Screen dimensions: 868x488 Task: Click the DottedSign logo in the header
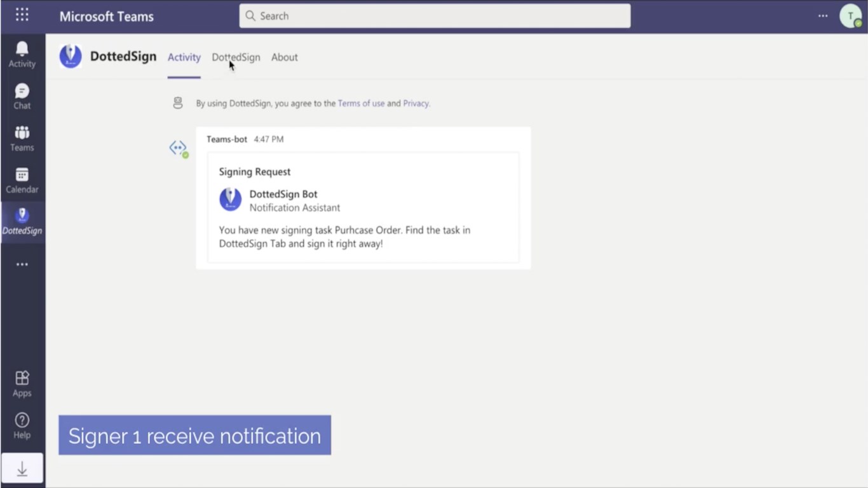click(71, 57)
